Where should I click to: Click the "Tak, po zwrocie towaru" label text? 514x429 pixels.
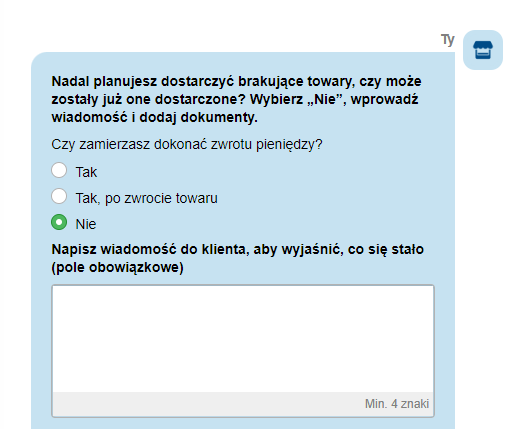[147, 198]
